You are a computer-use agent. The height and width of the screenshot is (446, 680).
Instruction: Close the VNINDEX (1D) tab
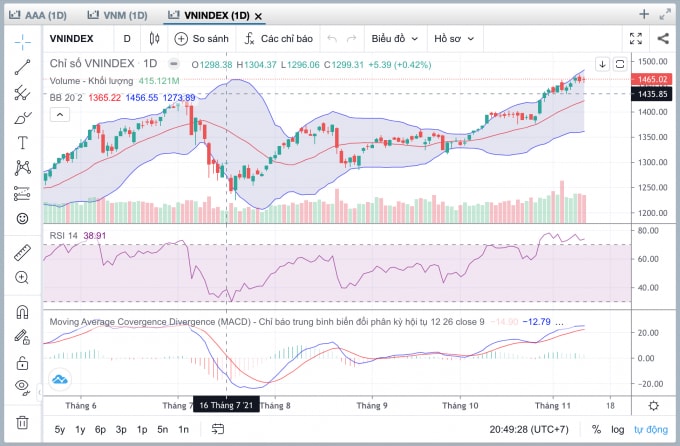(258, 16)
